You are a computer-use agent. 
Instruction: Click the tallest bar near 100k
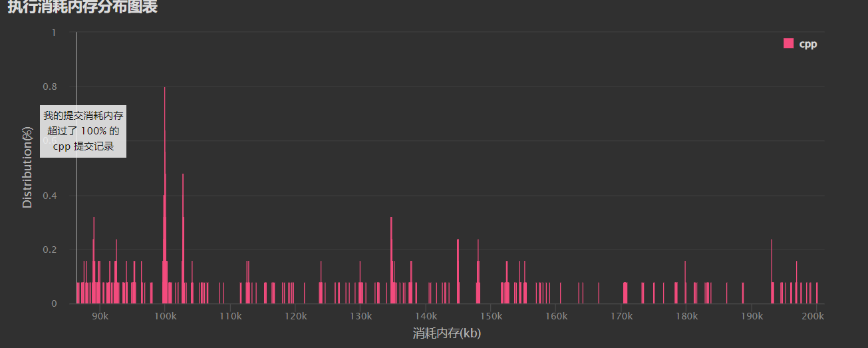[165, 200]
